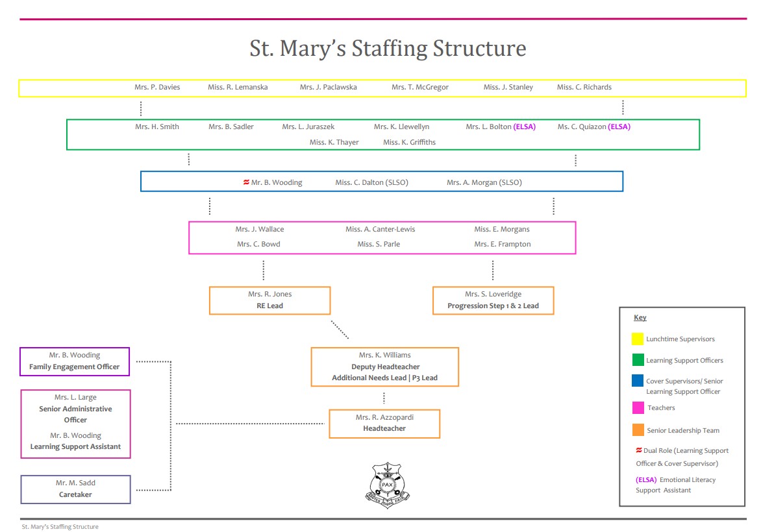This screenshot has width=761, height=532.
Task: Click the red Dual Role symbol in the Key
Action: click(x=639, y=450)
